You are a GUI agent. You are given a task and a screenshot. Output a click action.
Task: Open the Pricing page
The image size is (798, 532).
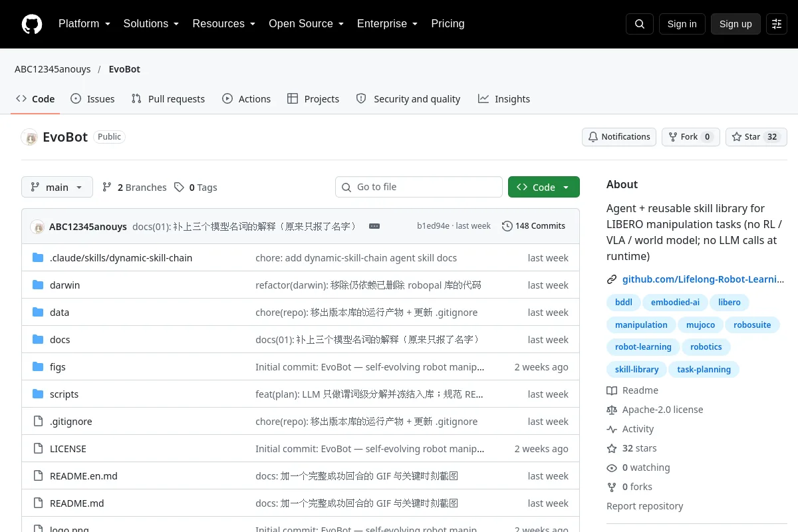(x=448, y=24)
